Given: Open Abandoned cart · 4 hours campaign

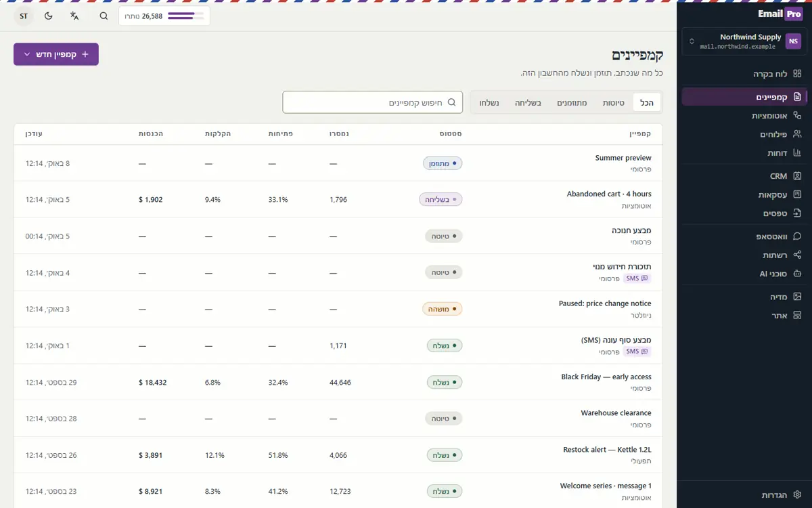Looking at the screenshot, I should (609, 194).
